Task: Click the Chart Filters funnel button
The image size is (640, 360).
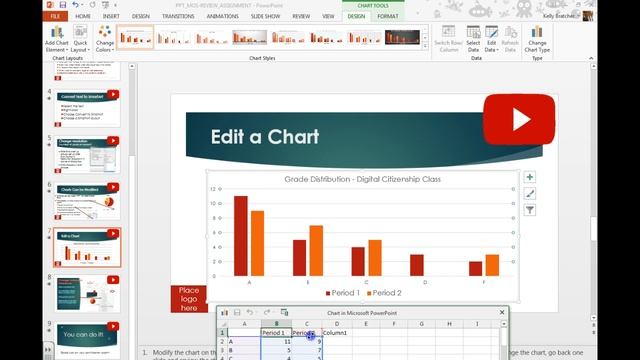Action: point(529,210)
